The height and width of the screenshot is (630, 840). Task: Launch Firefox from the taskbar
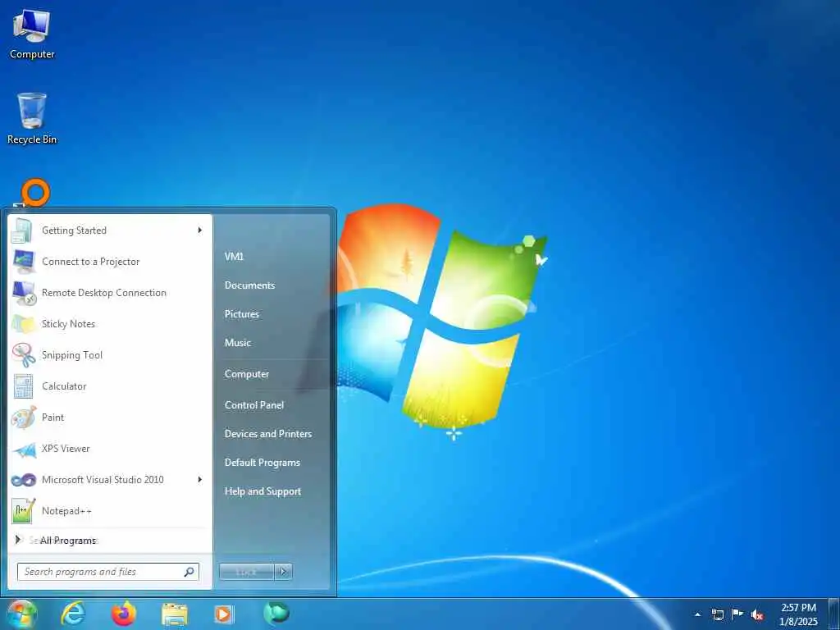point(124,614)
